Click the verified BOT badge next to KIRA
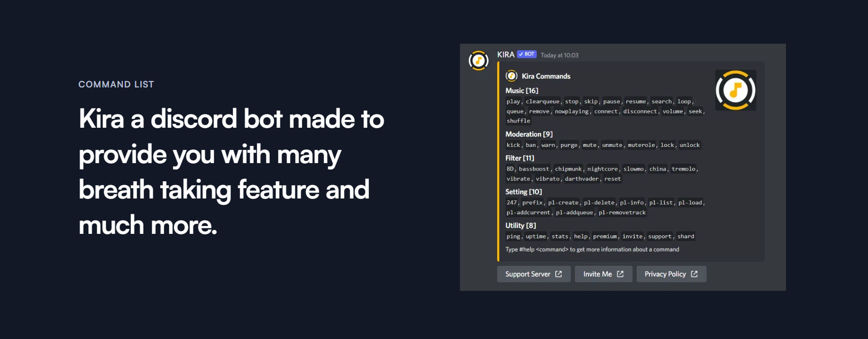868x339 pixels. point(527,54)
